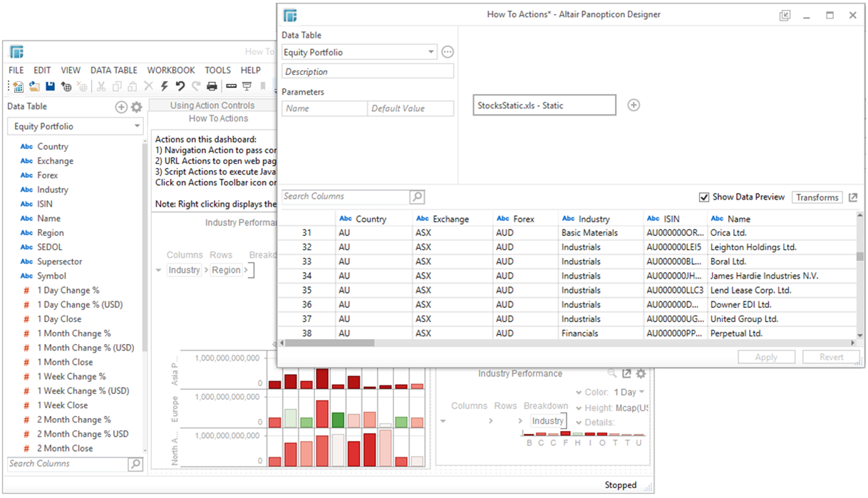868x498 pixels.
Task: Click the Undo arrow icon
Action: pyautogui.click(x=180, y=86)
